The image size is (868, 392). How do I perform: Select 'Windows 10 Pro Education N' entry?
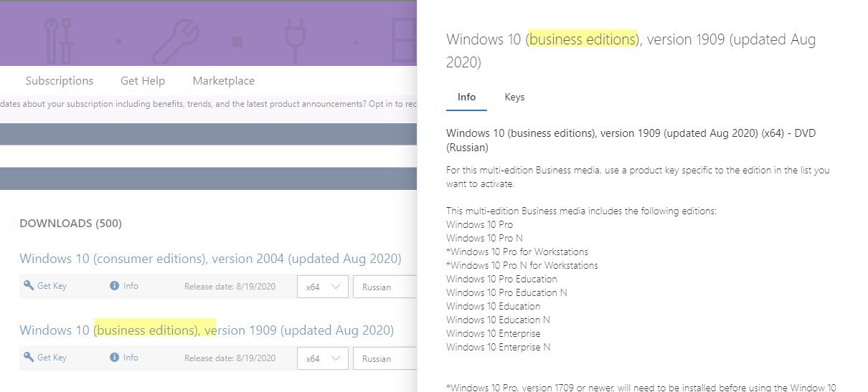(x=506, y=292)
